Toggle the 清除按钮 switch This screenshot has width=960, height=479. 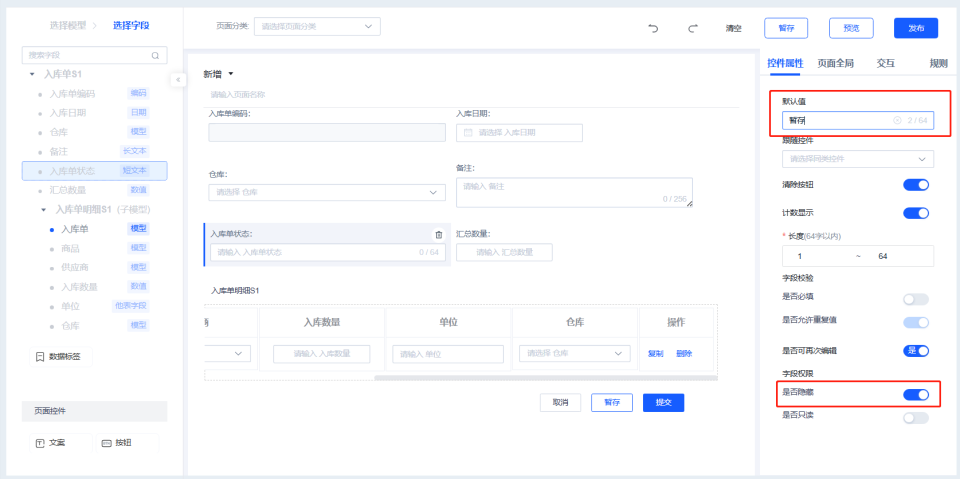(x=916, y=184)
